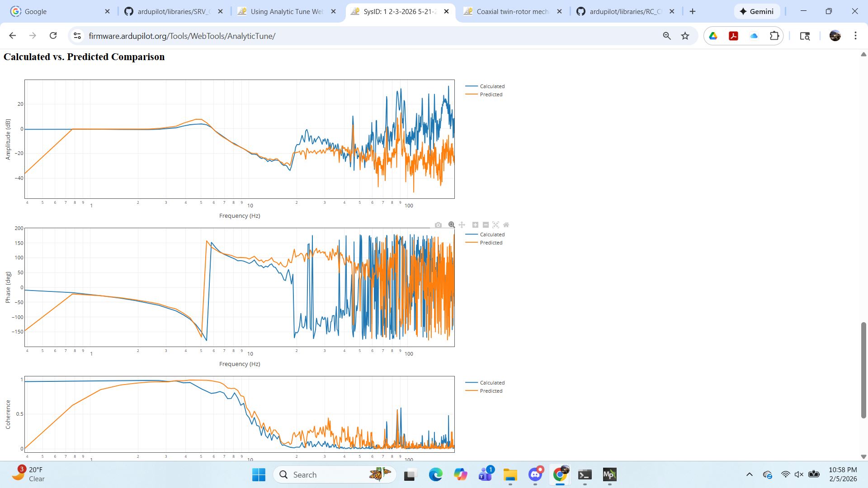Select the Zoom tool in plot modebar
868x488 pixels.
point(451,225)
